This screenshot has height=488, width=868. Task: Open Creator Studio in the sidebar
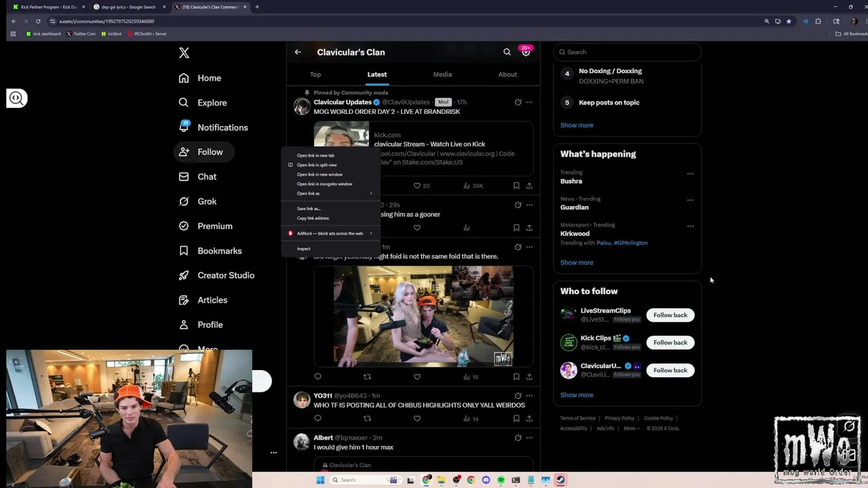(216, 275)
